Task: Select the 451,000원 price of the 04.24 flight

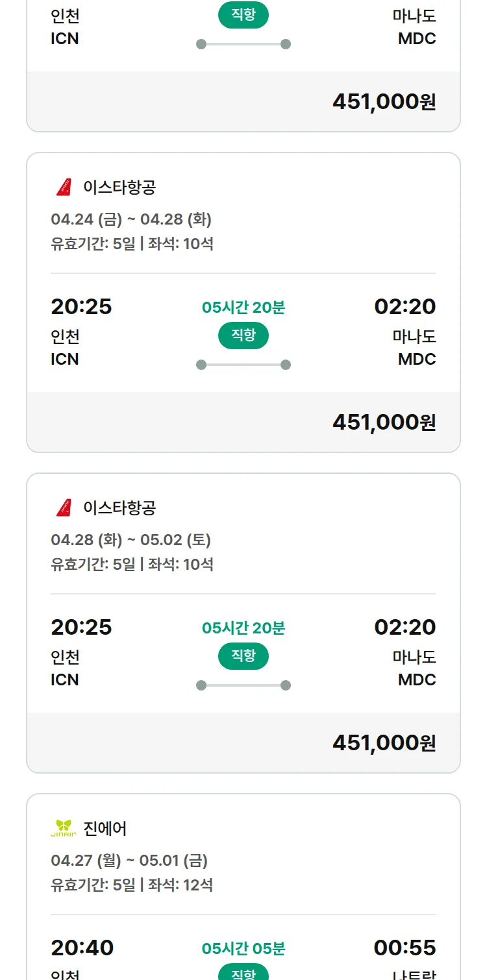Action: [384, 423]
